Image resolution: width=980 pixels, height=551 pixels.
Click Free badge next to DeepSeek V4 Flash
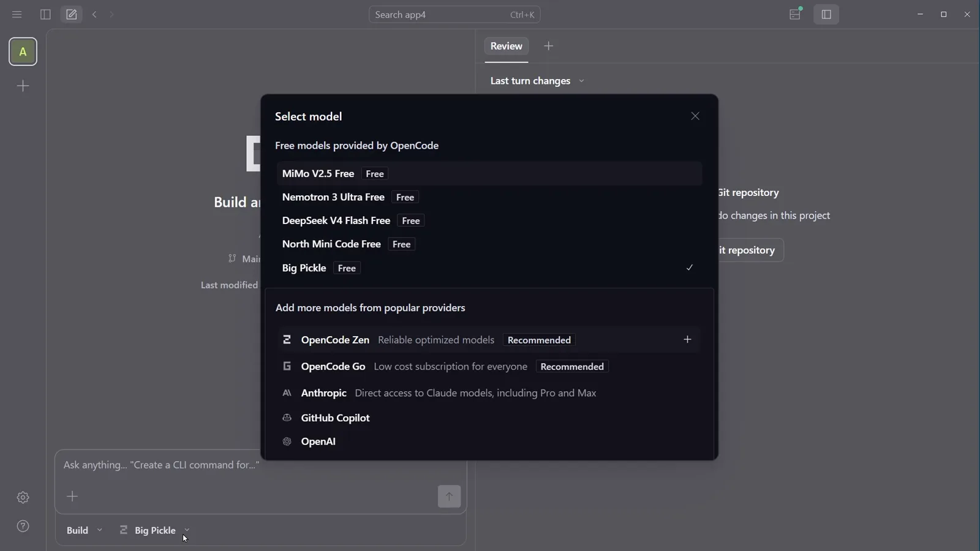coord(411,221)
